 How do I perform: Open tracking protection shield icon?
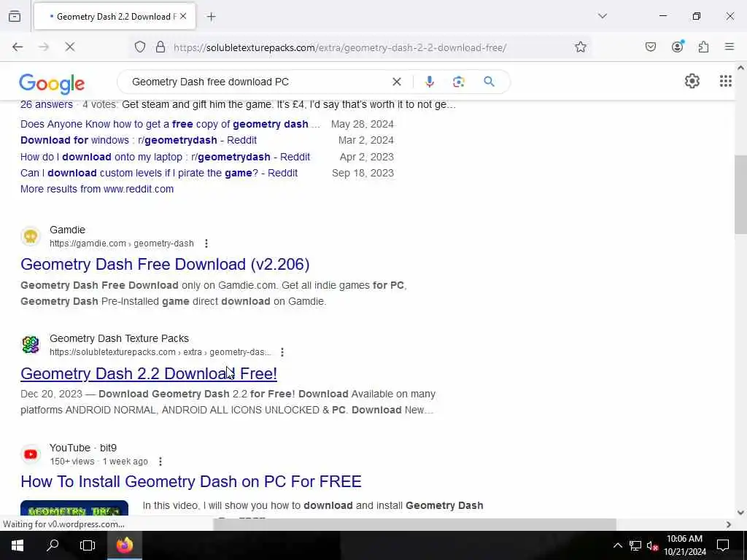coord(139,47)
